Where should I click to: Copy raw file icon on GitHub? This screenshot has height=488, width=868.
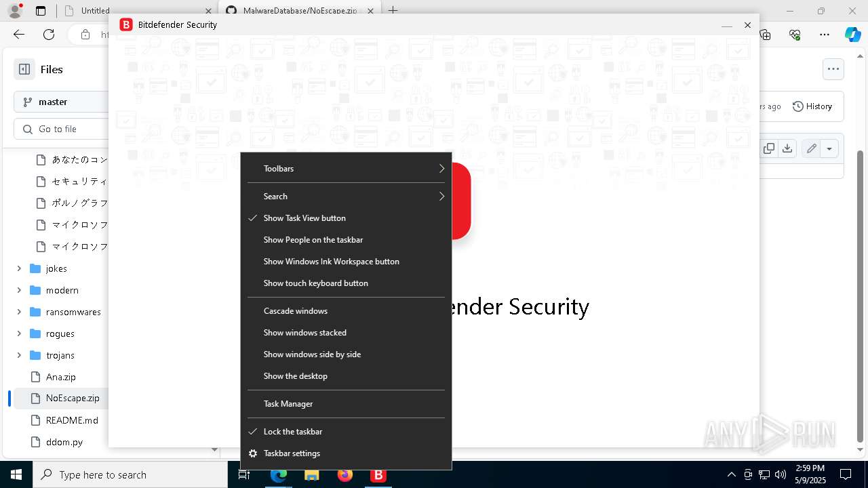coord(769,148)
